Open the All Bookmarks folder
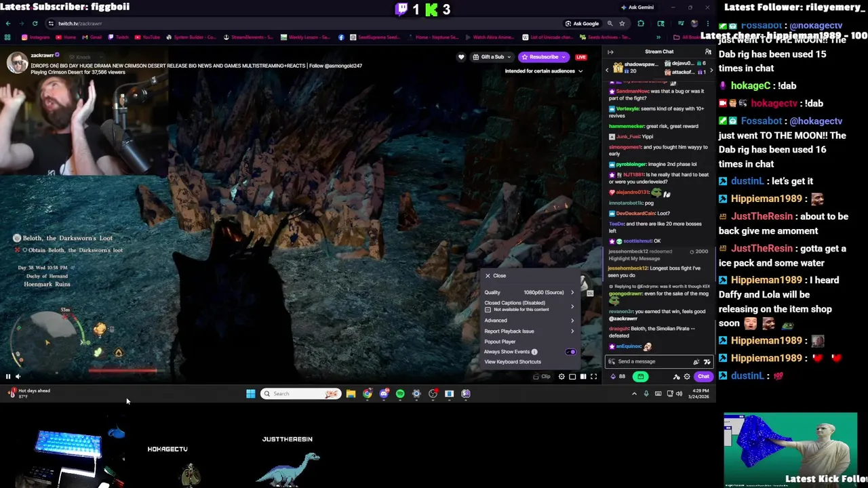This screenshot has height=488, width=868. pos(688,37)
